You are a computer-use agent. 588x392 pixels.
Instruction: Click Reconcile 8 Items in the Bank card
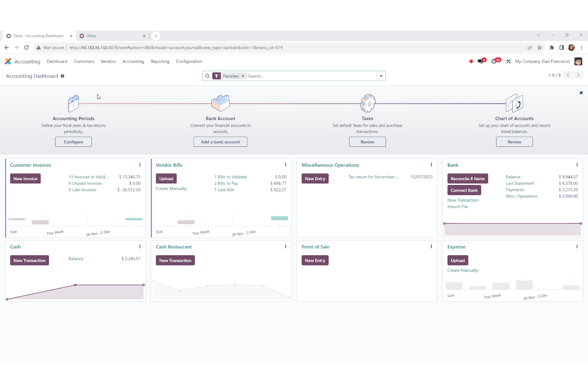pos(467,178)
